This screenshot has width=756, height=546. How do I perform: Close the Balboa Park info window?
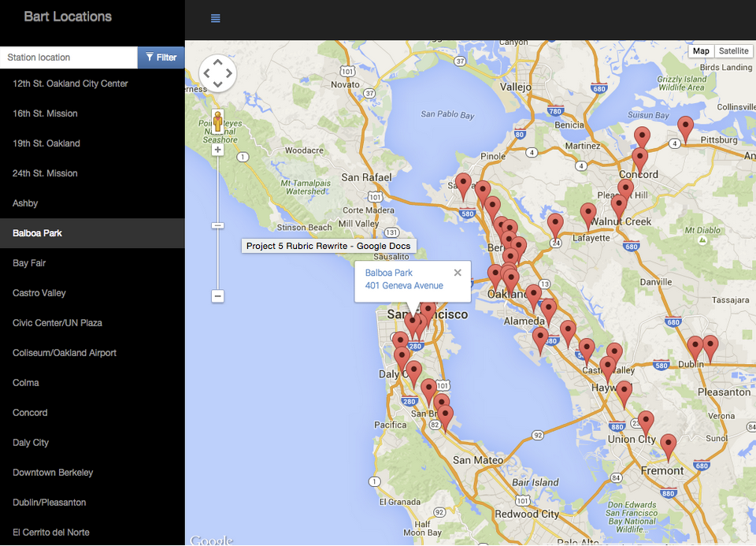pyautogui.click(x=458, y=273)
